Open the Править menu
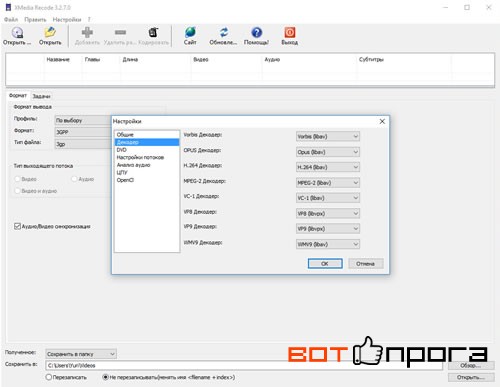This screenshot has width=500, height=387. pos(35,19)
